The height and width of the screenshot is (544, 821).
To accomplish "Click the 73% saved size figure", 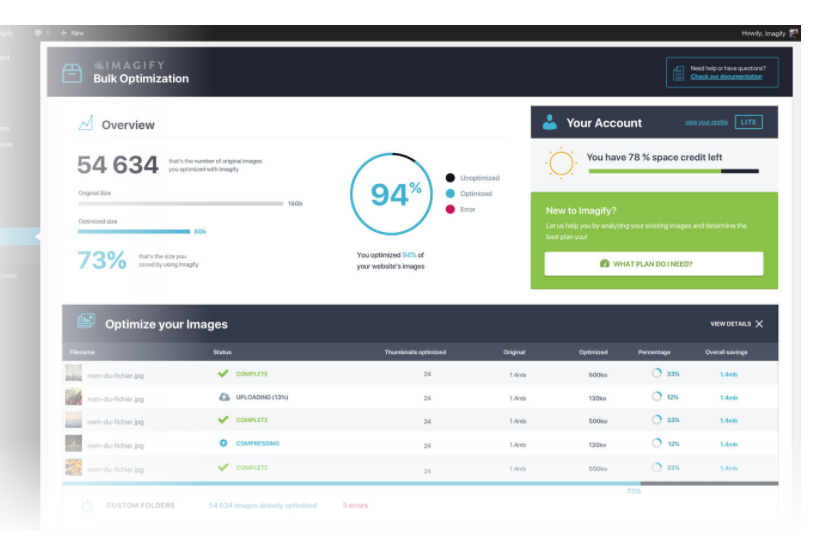I will 102,260.
